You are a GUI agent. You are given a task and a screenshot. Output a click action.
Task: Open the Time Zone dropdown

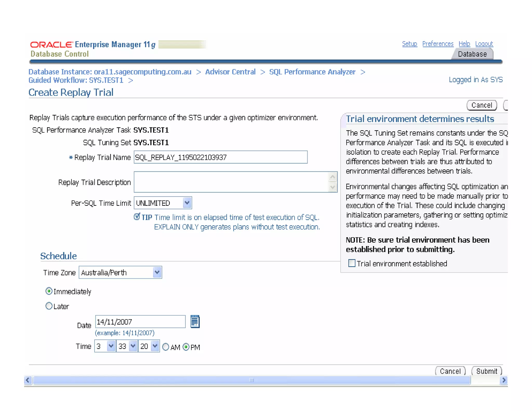point(120,272)
